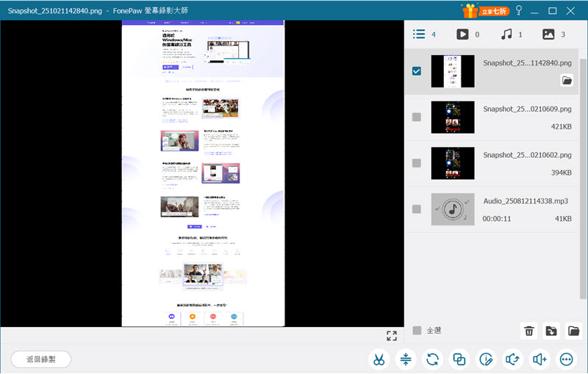588x374 pixels.
Task: Open the merge files tool
Action: coord(459,359)
